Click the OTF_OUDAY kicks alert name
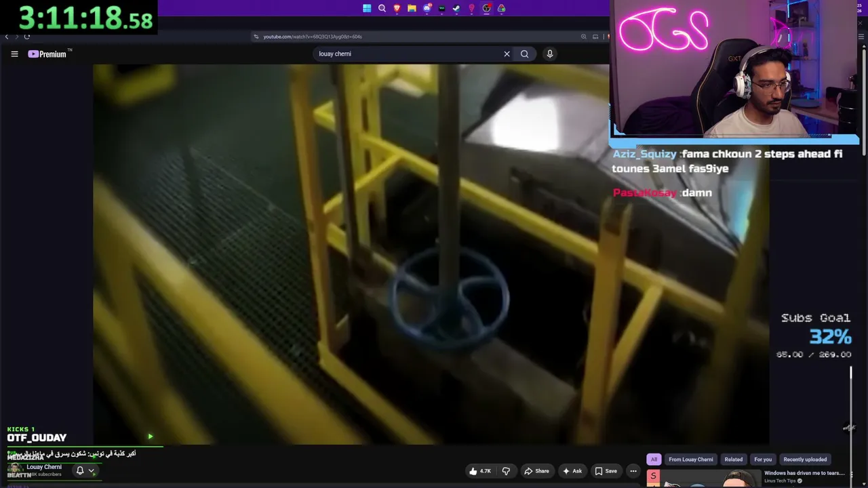This screenshot has height=488, width=868. pos(37,438)
